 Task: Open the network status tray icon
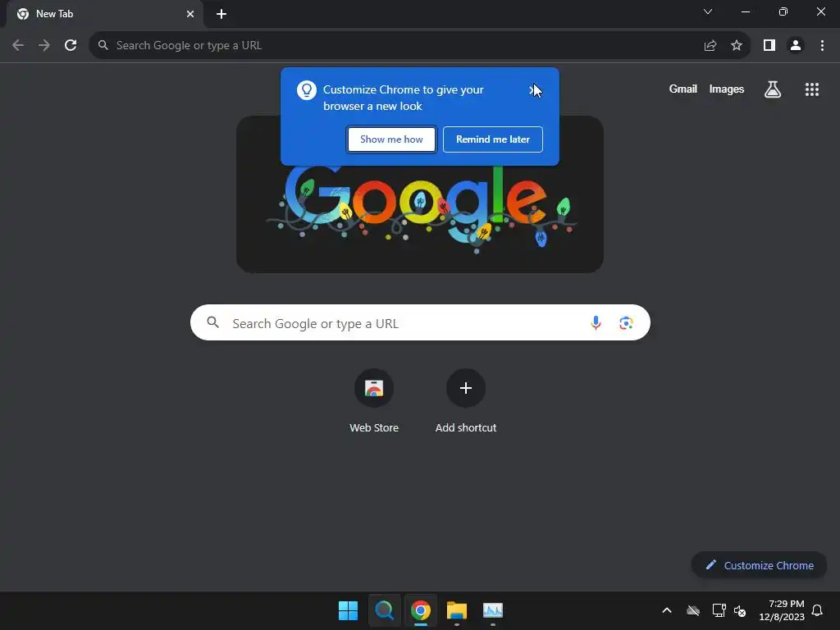coord(719,610)
